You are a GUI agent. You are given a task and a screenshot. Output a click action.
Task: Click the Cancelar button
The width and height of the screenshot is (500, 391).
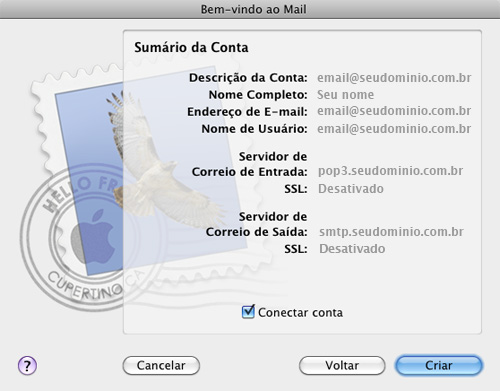[161, 366]
